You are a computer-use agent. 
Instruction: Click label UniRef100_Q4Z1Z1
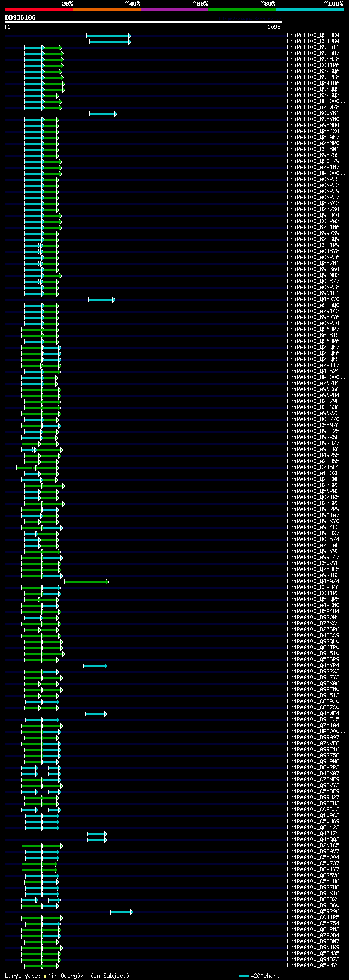click(x=313, y=834)
